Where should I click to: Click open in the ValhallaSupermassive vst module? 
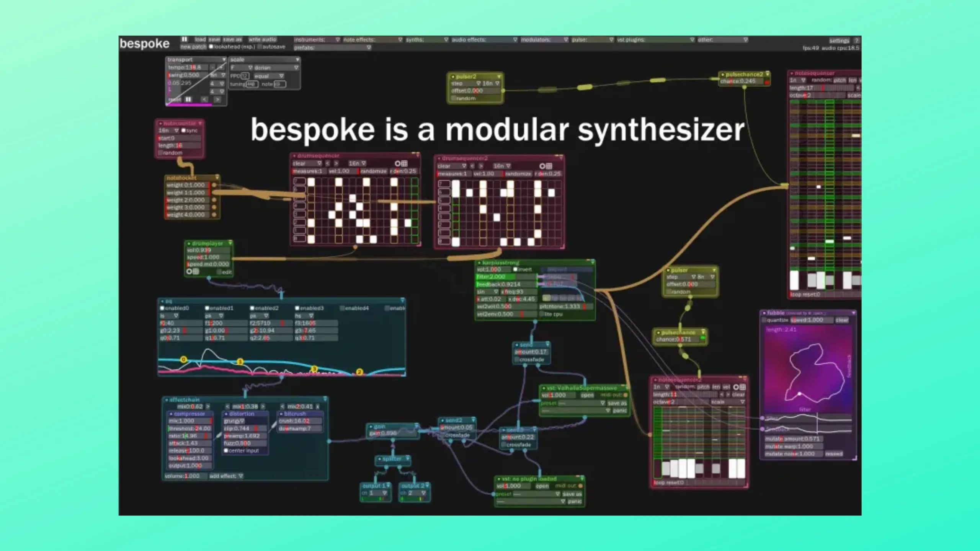point(587,395)
